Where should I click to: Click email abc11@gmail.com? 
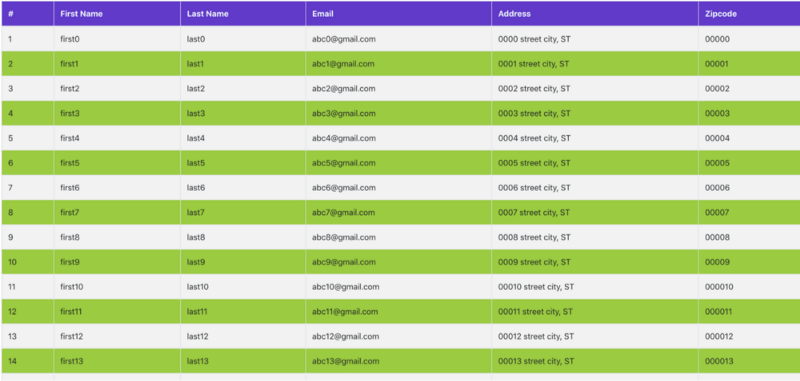click(x=345, y=311)
